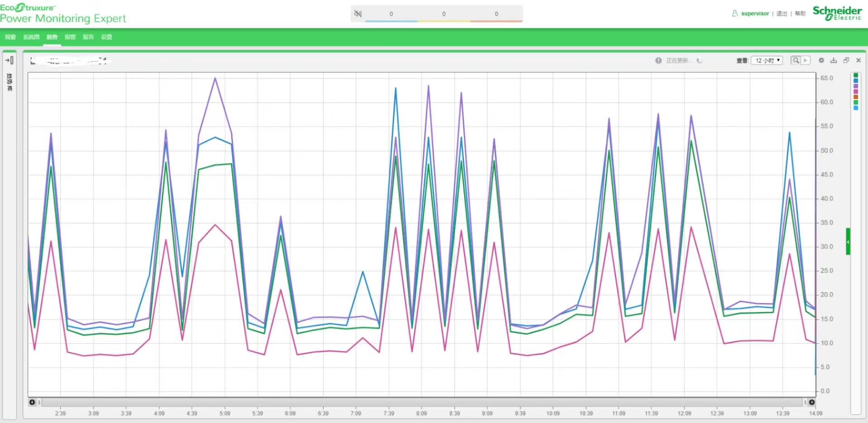Click the timeline range slider bar
The height and width of the screenshot is (423, 868).
pyautogui.click(x=421, y=402)
